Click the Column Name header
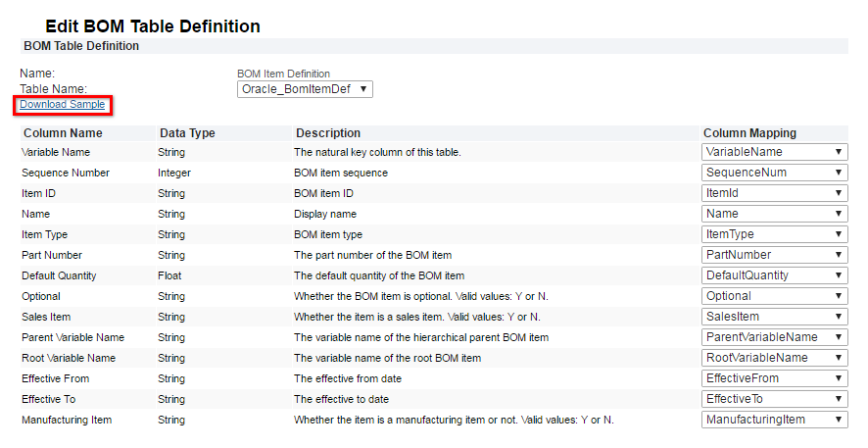 click(63, 133)
